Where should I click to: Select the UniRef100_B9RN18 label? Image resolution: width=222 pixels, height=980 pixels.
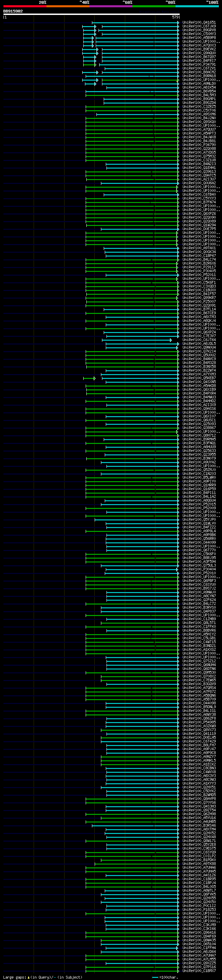tap(199, 76)
